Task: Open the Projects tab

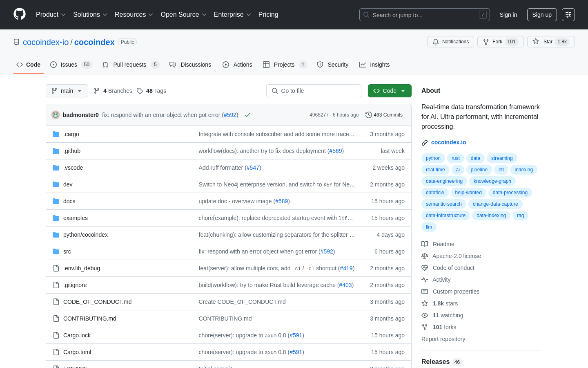Action: coord(285,65)
